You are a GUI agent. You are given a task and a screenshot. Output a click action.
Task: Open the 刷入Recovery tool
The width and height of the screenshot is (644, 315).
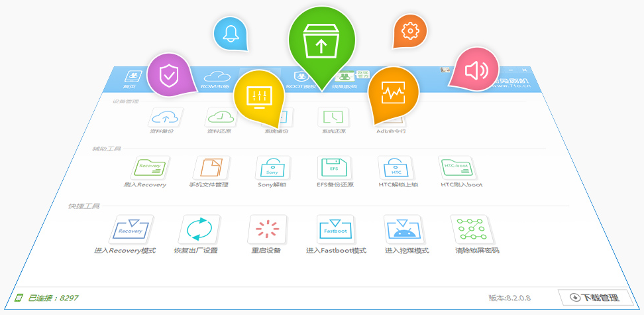pyautogui.click(x=150, y=168)
